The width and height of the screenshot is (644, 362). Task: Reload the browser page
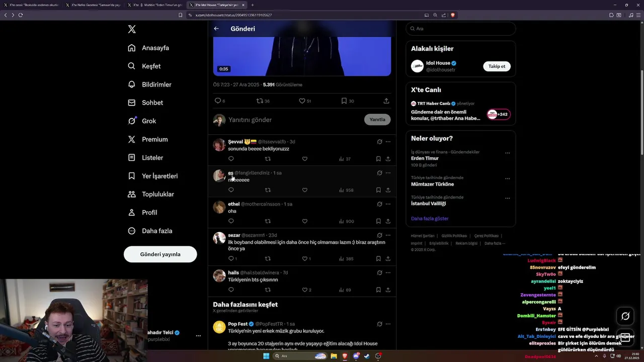(21, 15)
